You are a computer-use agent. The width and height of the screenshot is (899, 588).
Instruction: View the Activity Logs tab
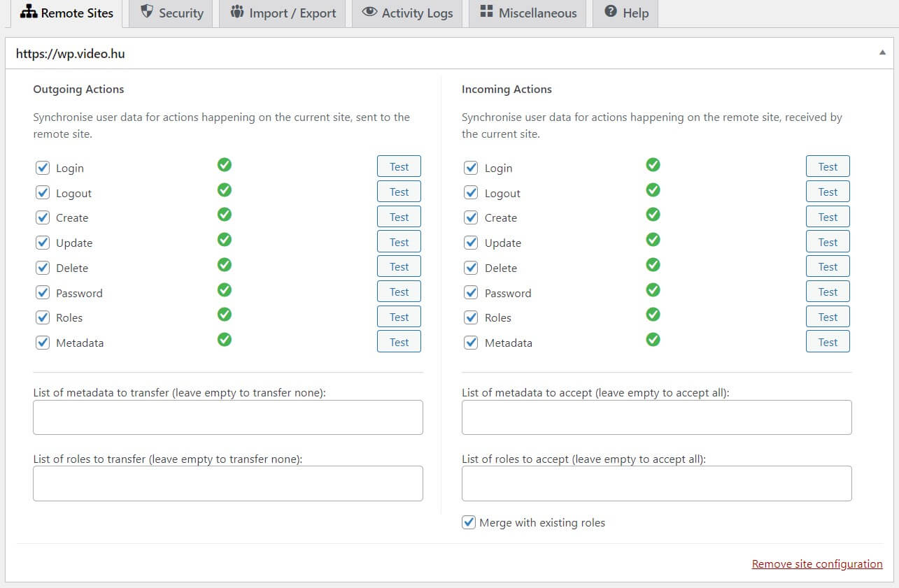point(407,13)
